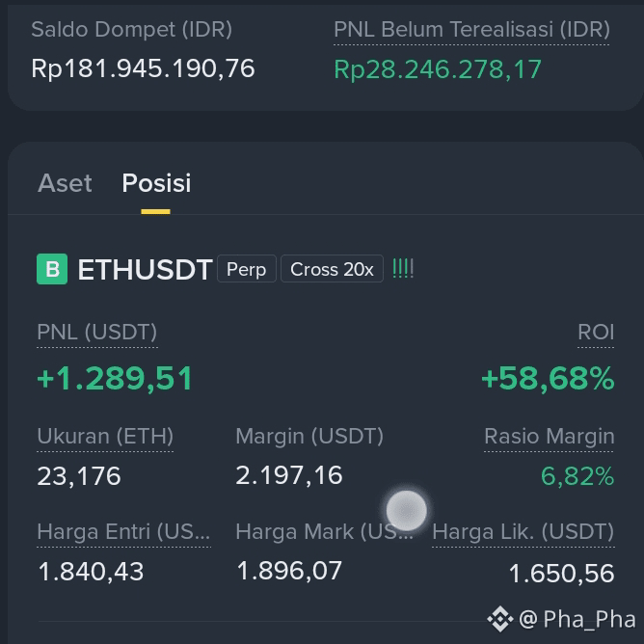Click the green B buy badge icon
Viewport: 644px width, 644px height.
[52, 269]
